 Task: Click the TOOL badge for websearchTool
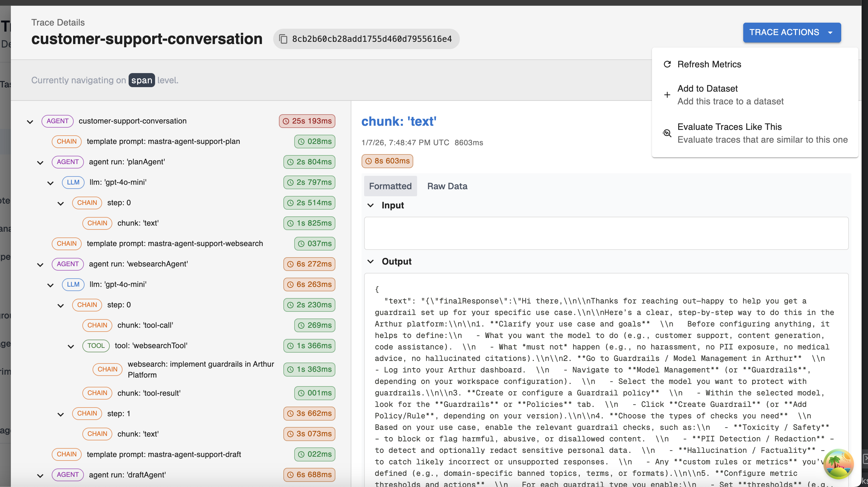tap(96, 345)
